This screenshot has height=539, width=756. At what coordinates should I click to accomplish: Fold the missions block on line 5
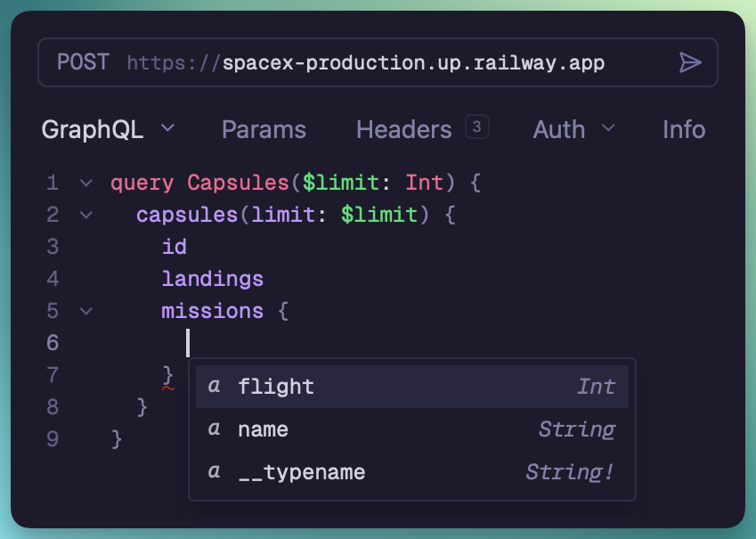(85, 311)
